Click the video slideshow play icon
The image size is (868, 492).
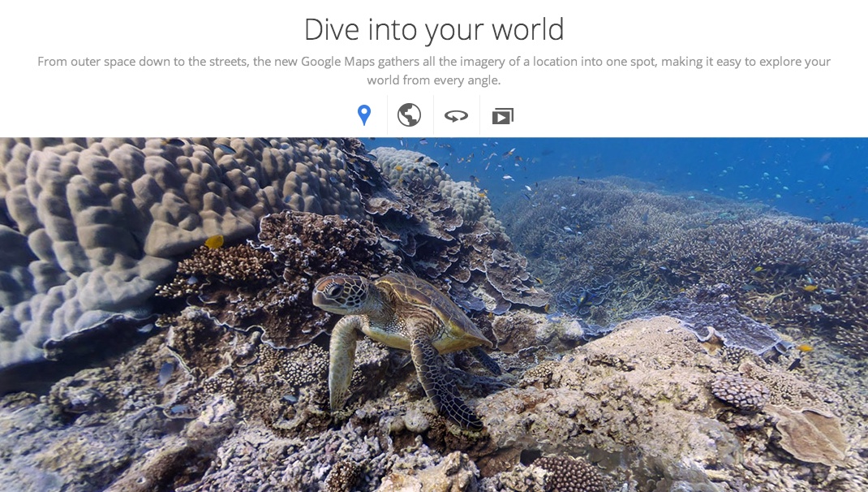503,116
